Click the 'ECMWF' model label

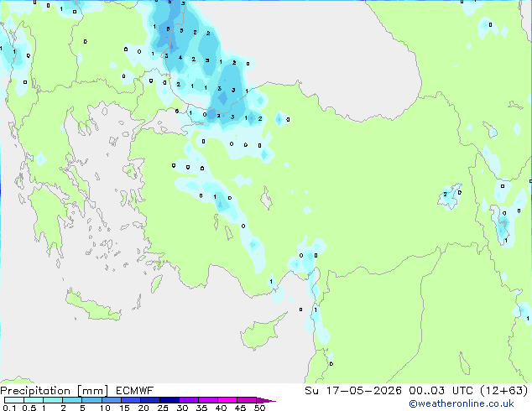135,391
